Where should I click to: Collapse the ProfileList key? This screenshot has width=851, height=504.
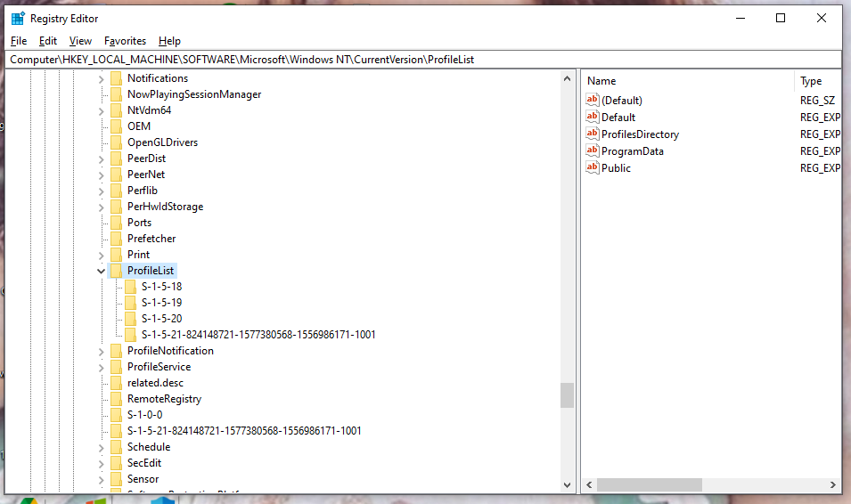click(x=101, y=271)
